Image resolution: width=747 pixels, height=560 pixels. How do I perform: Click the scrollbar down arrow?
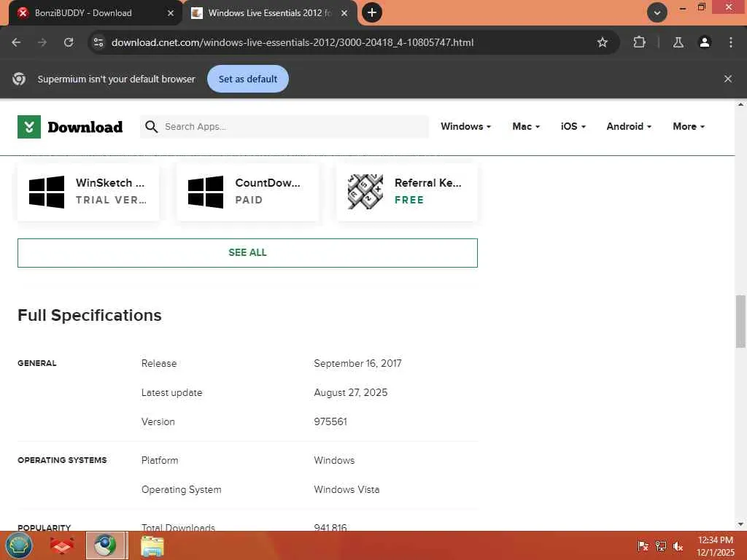click(x=740, y=525)
